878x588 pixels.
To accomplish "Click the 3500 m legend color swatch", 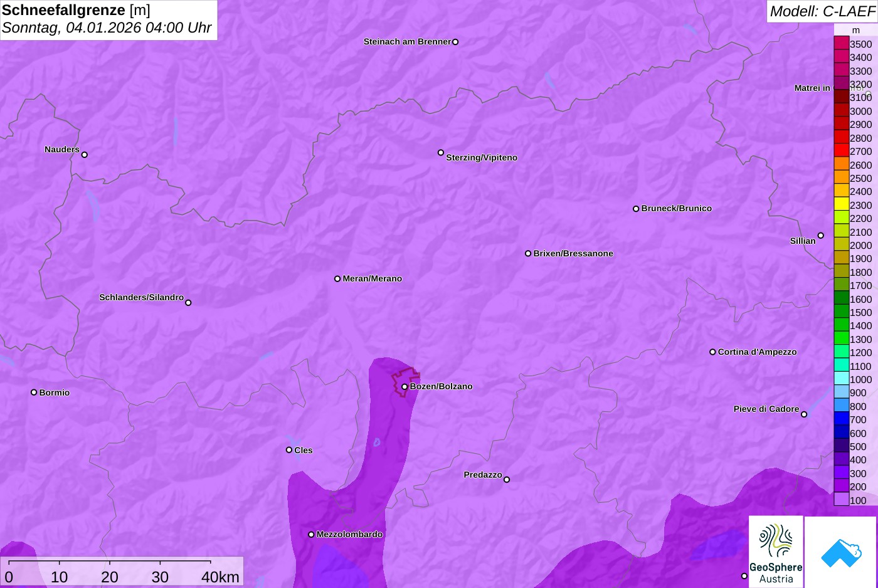I will click(841, 43).
